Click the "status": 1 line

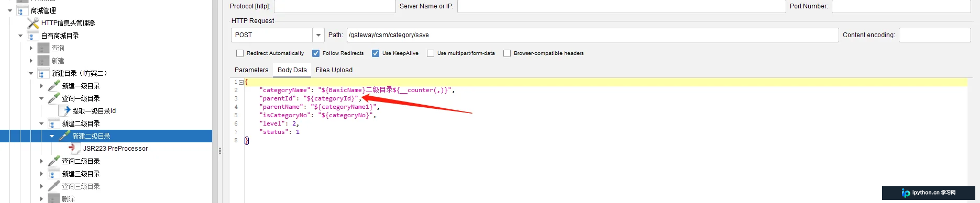279,132
